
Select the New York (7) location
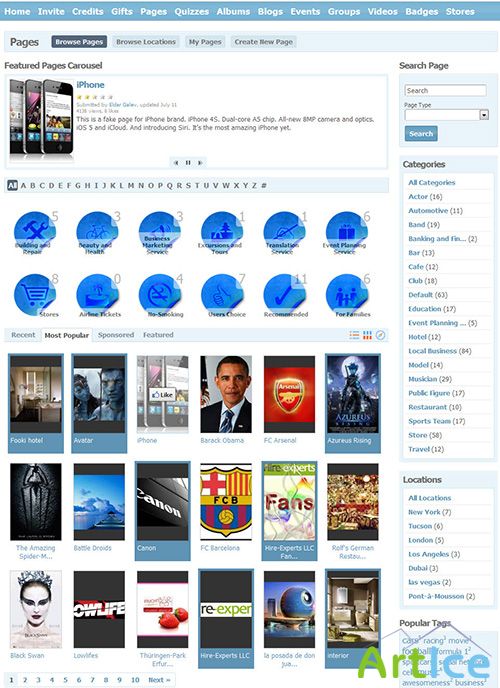(429, 512)
